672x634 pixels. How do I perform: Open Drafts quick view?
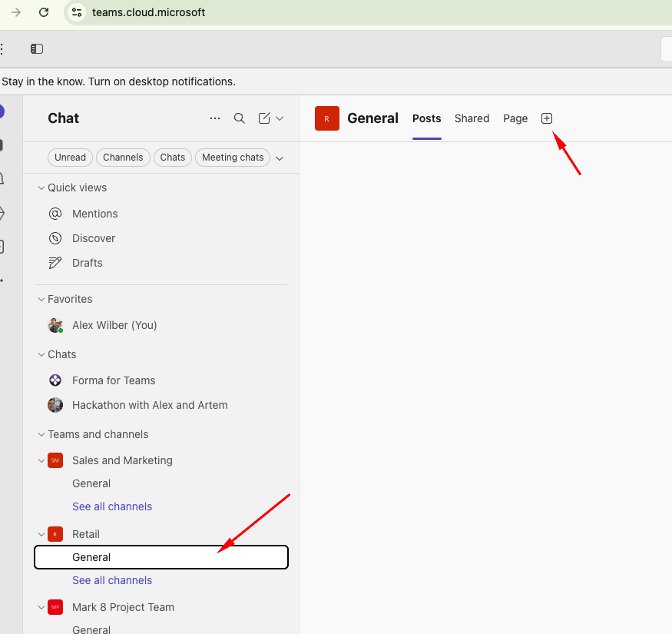[x=161, y=263]
